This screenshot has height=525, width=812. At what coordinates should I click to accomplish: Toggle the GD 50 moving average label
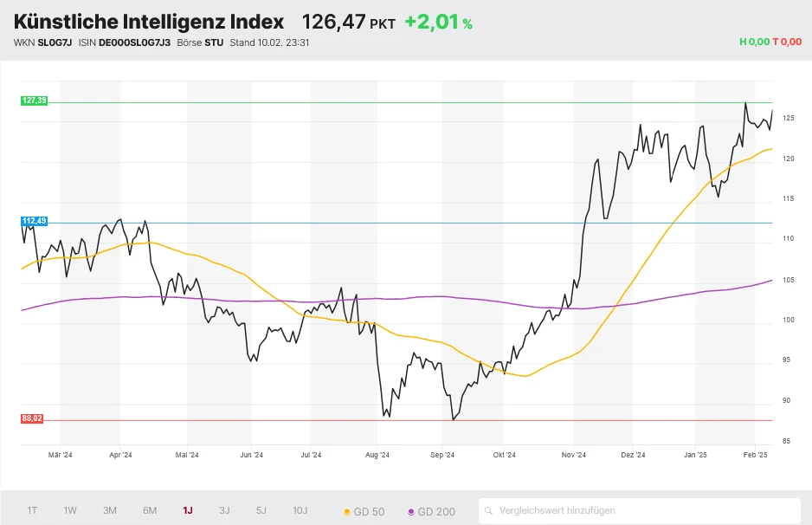pyautogui.click(x=371, y=512)
